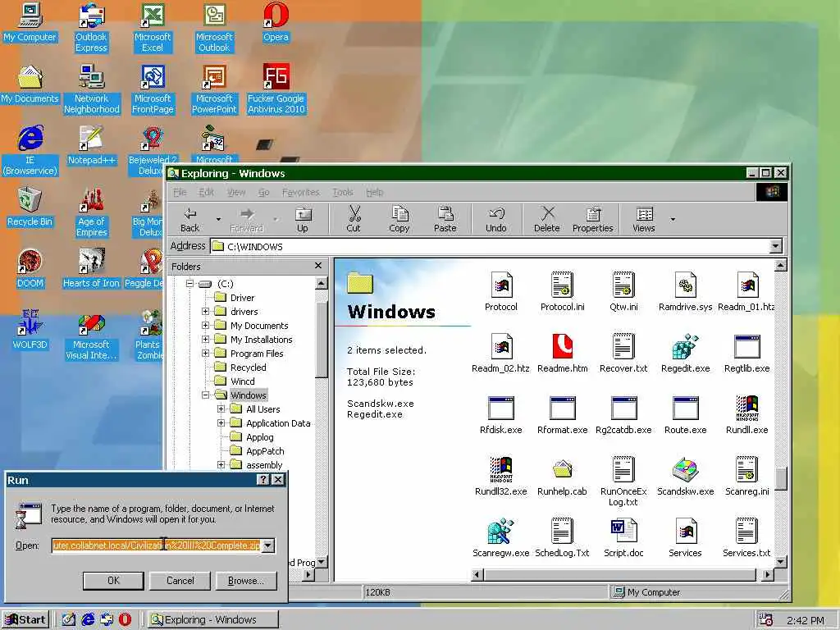
Task: Select the Rundll32.exe file
Action: click(501, 477)
